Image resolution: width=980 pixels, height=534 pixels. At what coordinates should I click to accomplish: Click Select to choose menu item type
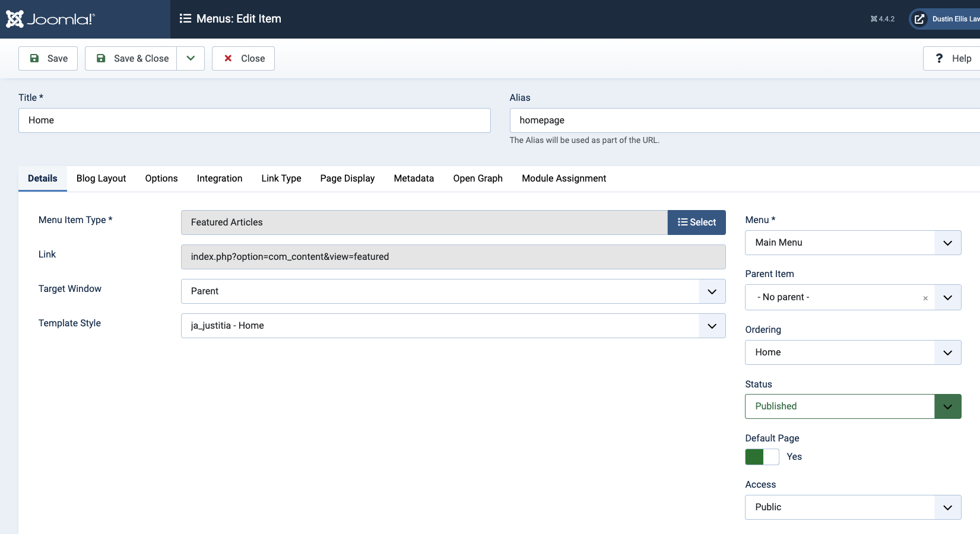(x=696, y=223)
